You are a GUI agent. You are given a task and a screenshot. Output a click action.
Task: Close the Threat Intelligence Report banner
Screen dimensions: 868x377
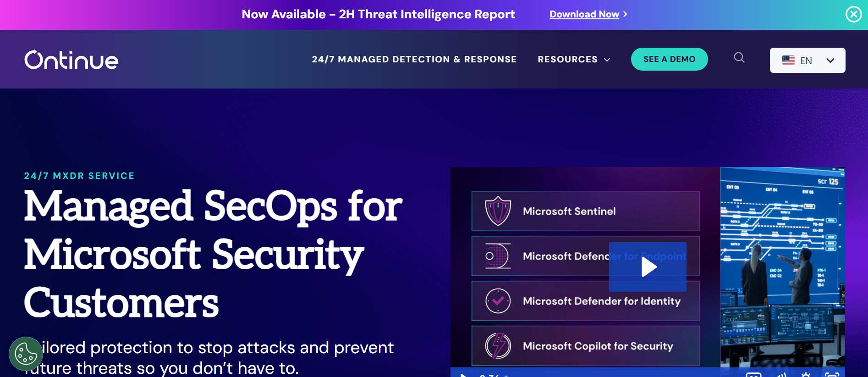[853, 15]
